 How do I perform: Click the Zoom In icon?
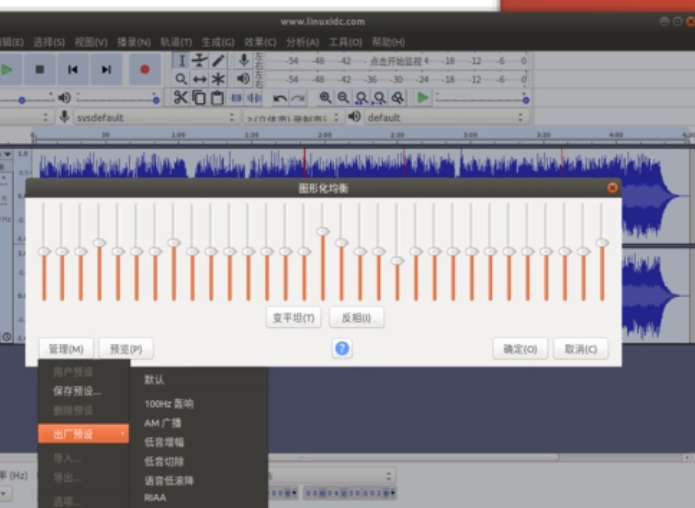[x=325, y=98]
